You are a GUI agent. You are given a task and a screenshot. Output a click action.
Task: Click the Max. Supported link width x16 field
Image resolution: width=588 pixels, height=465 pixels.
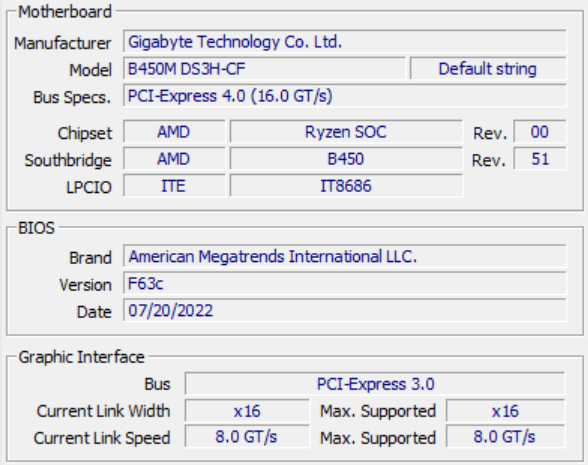tap(506, 411)
